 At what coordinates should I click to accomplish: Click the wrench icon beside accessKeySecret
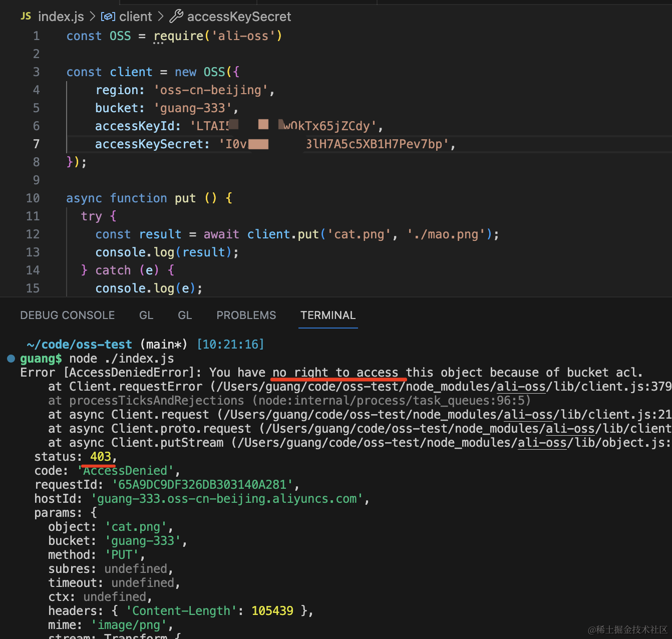tap(176, 17)
